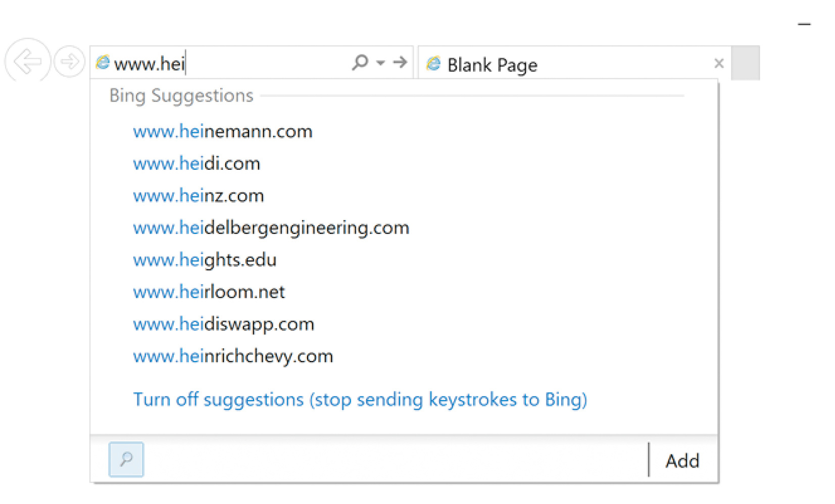Image resolution: width=835 pixels, height=504 pixels.
Task: Click the Internet Explorer icon in address bar
Action: point(103,62)
